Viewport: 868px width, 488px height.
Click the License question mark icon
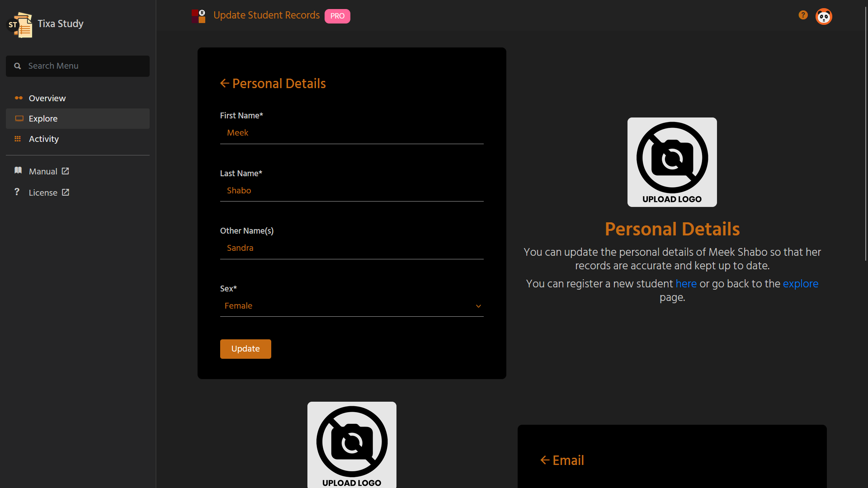coord(17,192)
